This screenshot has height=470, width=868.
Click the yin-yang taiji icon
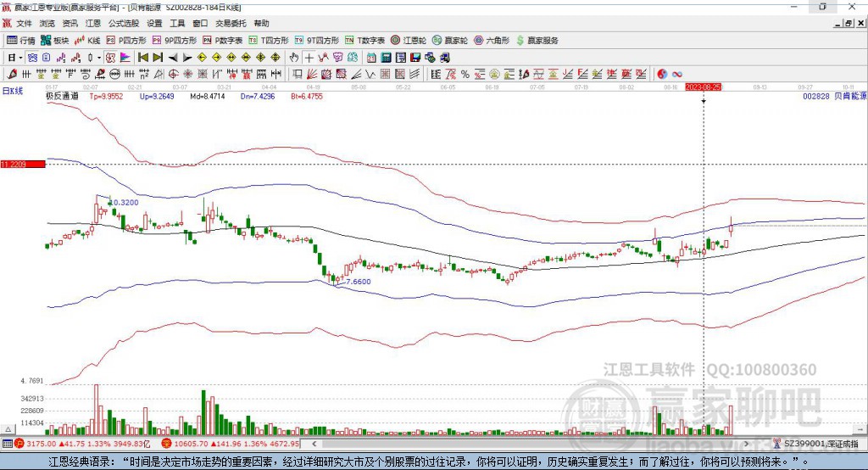tap(662, 75)
